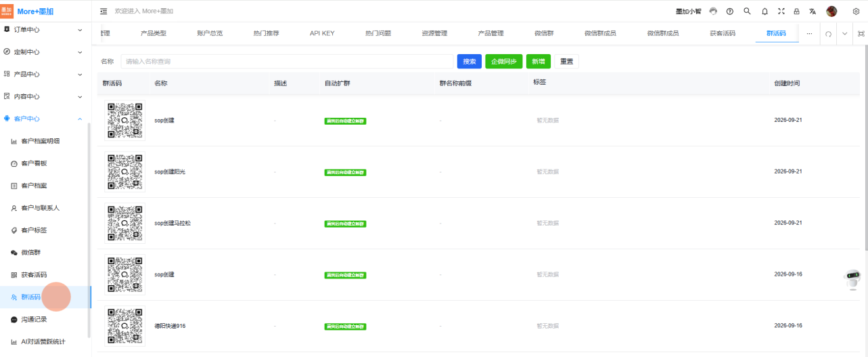
Task: Switch to the 资源管理 tab
Action: click(x=434, y=33)
